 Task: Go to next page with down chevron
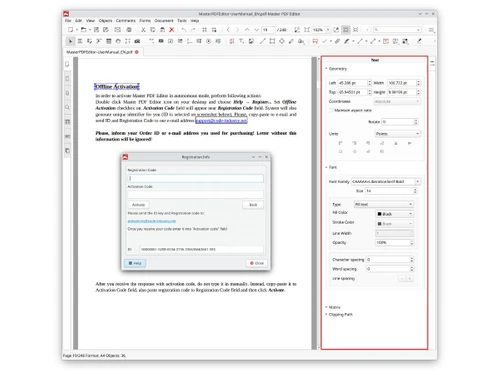click(256, 30)
